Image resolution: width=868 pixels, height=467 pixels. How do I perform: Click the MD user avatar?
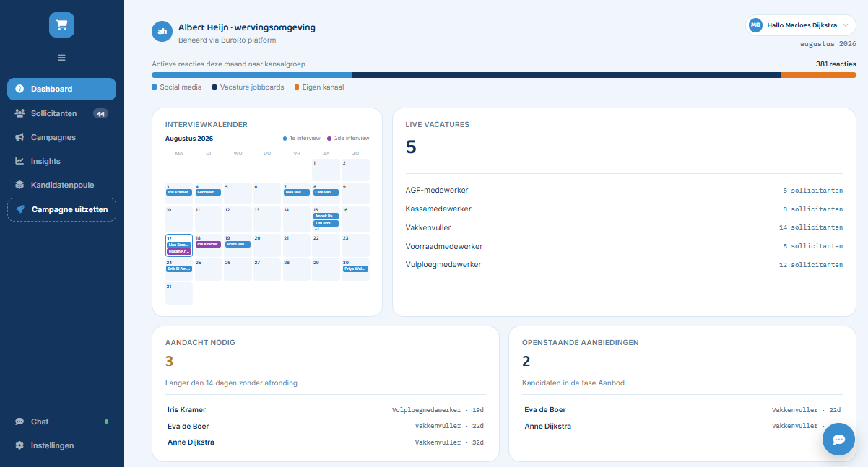point(755,25)
